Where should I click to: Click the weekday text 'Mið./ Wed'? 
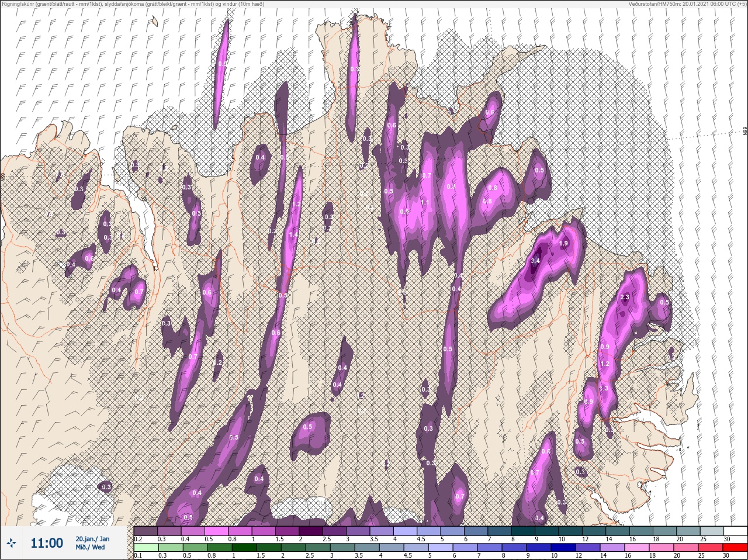[x=90, y=548]
